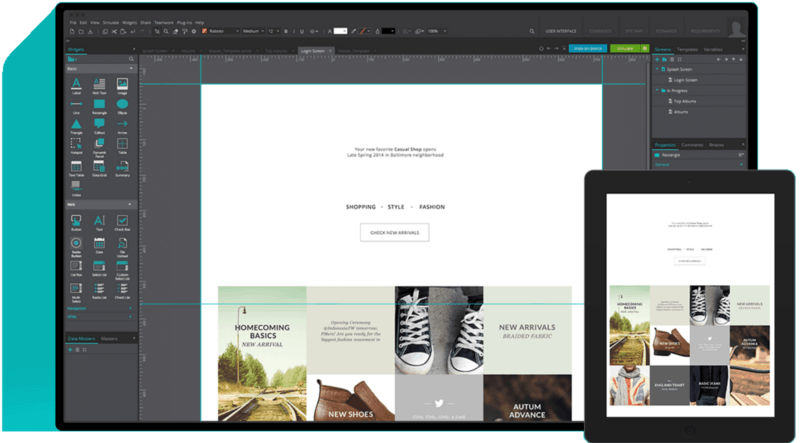Toggle underline text formatting
This screenshot has width=800, height=443.
[302, 32]
